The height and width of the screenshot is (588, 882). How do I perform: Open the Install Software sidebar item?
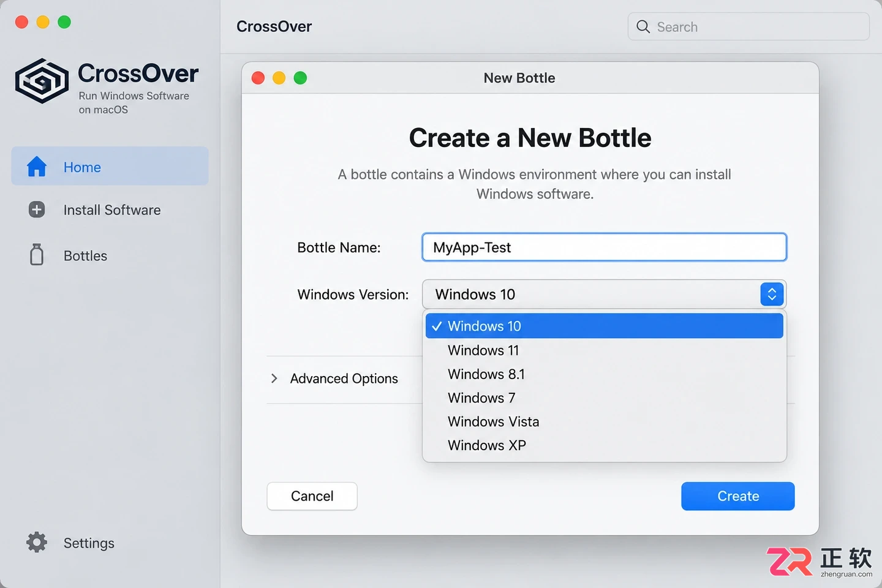[x=110, y=209]
